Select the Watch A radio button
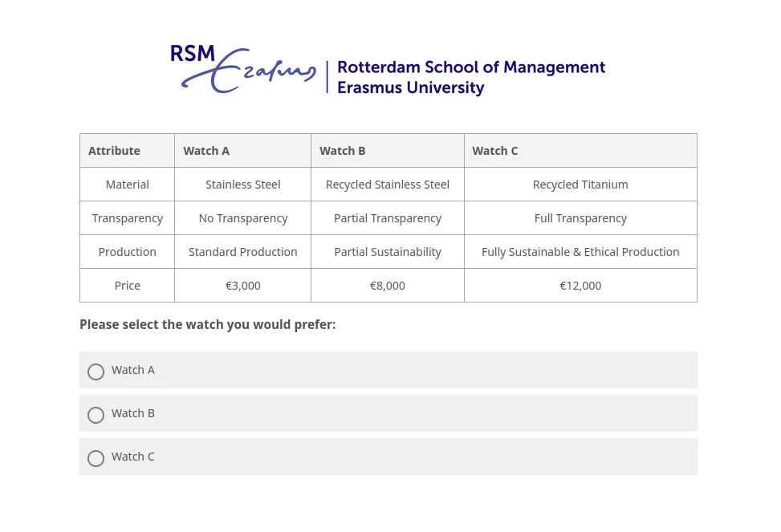Screen dimensions: 781x532 pos(96,372)
